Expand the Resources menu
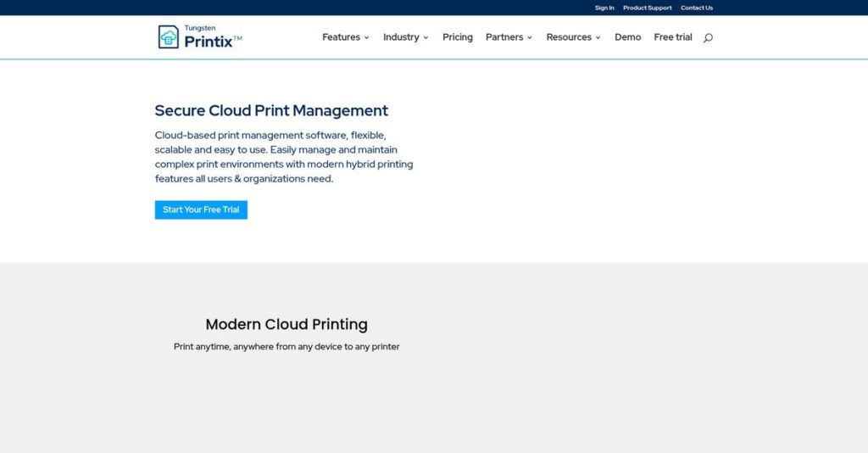 point(574,37)
